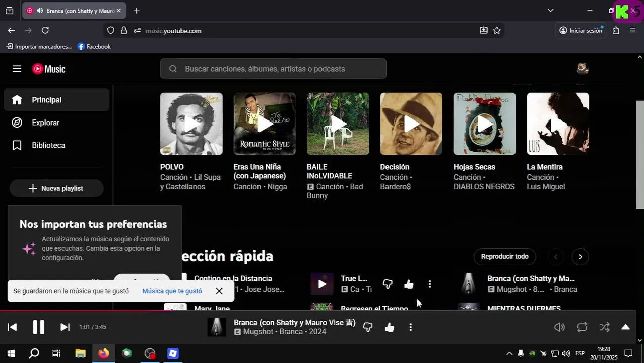Open more options for playing song
The height and width of the screenshot is (363, 644).
click(x=411, y=327)
